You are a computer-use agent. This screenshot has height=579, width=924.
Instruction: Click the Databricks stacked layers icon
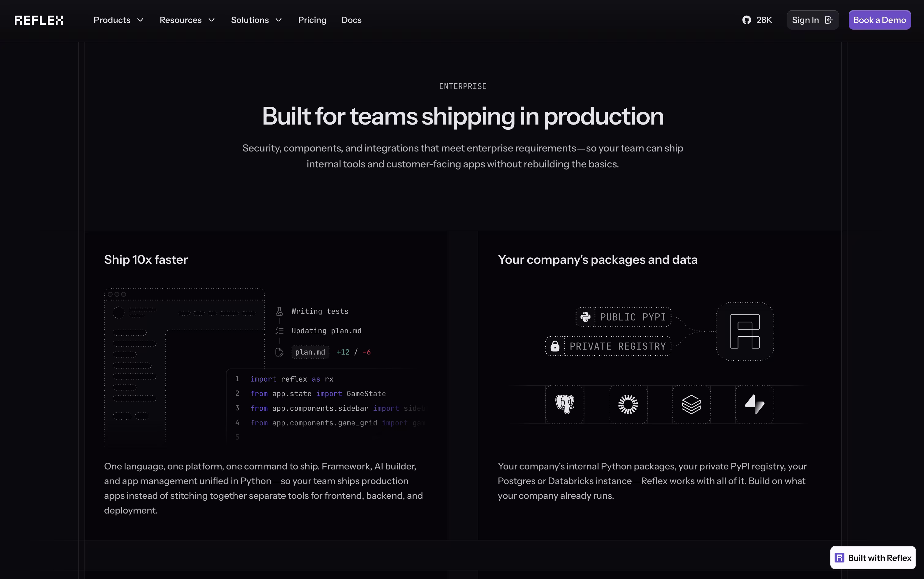click(691, 404)
